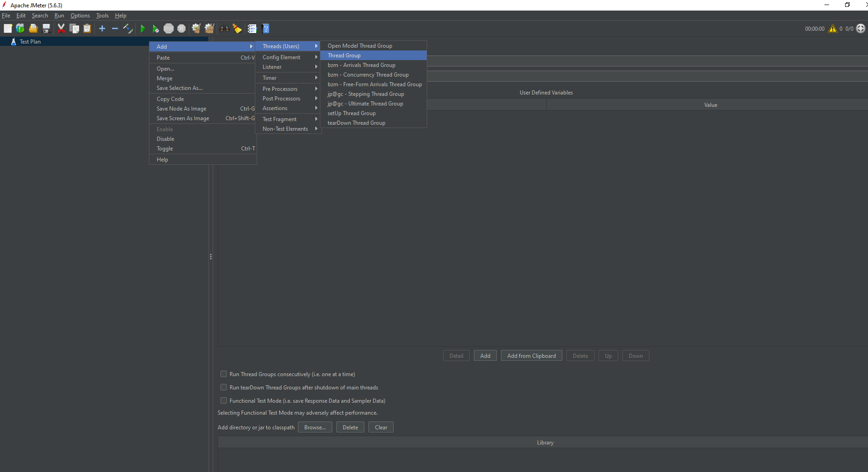868x472 pixels.
Task: Click Delete button beside Browse
Action: (x=350, y=427)
